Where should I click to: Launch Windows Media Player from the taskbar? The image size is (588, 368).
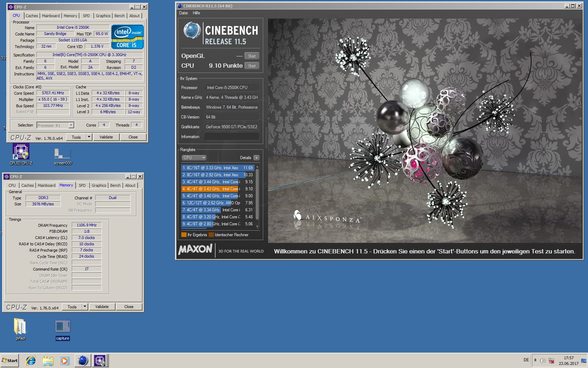pyautogui.click(x=65, y=361)
